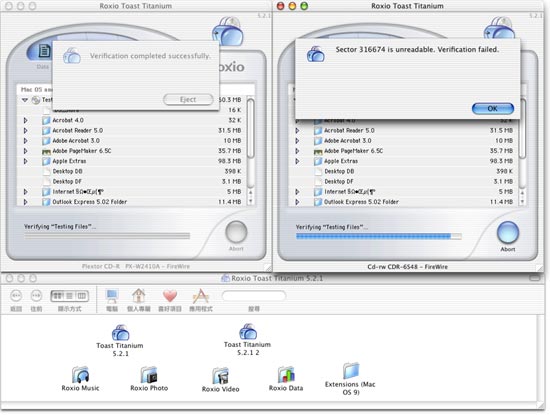Click the dimmed Abort button in Plextor window
This screenshot has height=415, width=550.
click(236, 232)
